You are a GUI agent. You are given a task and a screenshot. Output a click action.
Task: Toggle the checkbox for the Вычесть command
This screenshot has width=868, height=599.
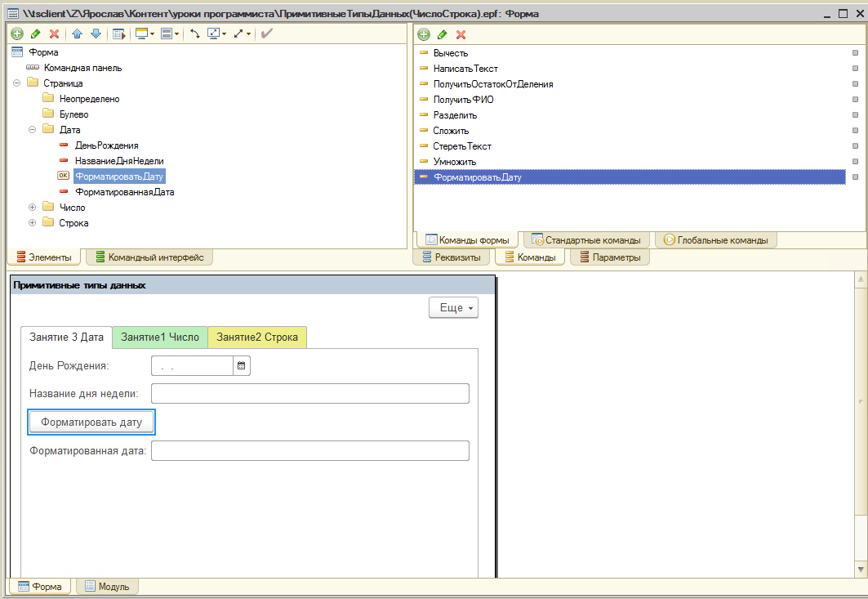click(x=855, y=53)
